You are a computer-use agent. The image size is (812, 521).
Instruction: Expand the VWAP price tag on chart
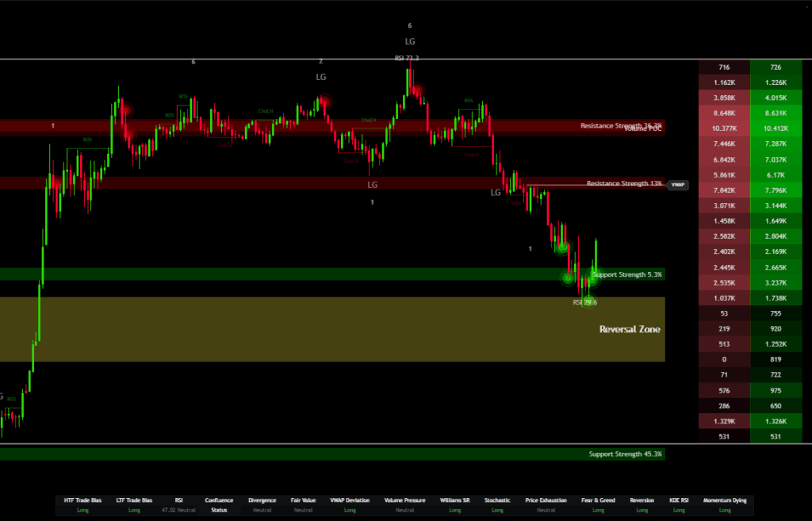678,184
